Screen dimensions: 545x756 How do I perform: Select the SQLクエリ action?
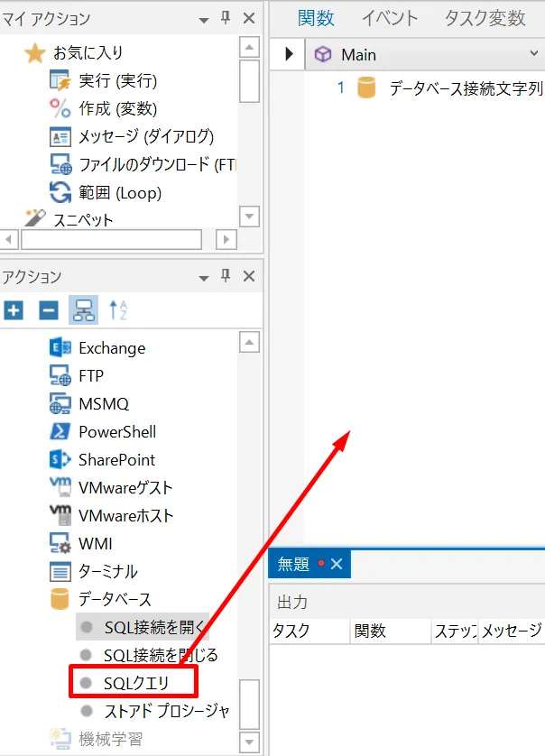(135, 683)
